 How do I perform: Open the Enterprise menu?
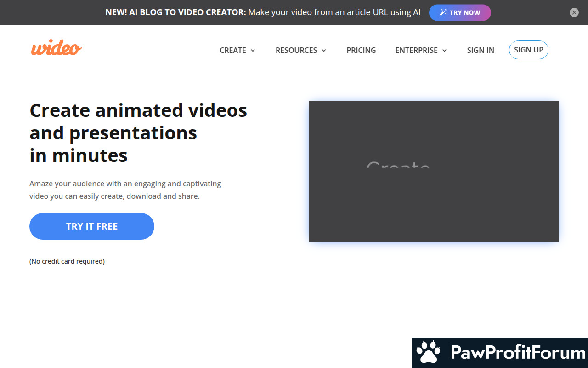point(421,50)
